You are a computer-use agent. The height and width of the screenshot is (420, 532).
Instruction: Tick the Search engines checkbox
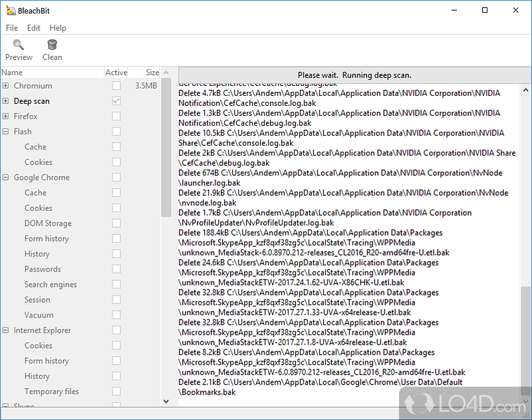116,284
